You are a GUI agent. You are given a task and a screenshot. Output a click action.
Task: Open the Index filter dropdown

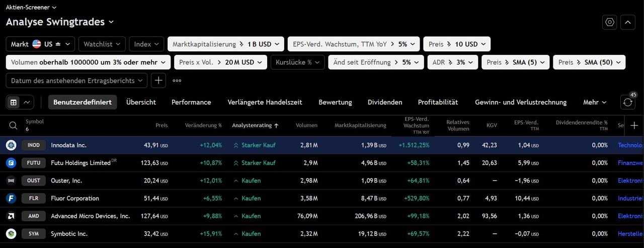click(x=146, y=44)
